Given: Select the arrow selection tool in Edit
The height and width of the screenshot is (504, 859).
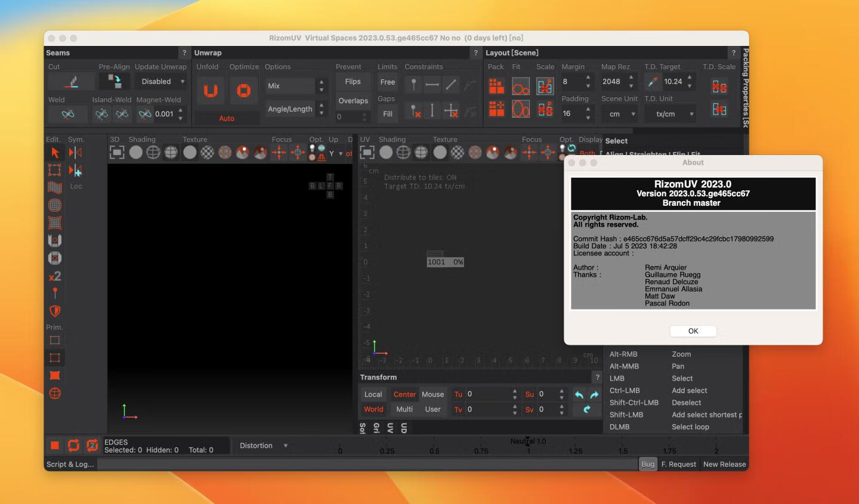Looking at the screenshot, I should [x=55, y=153].
